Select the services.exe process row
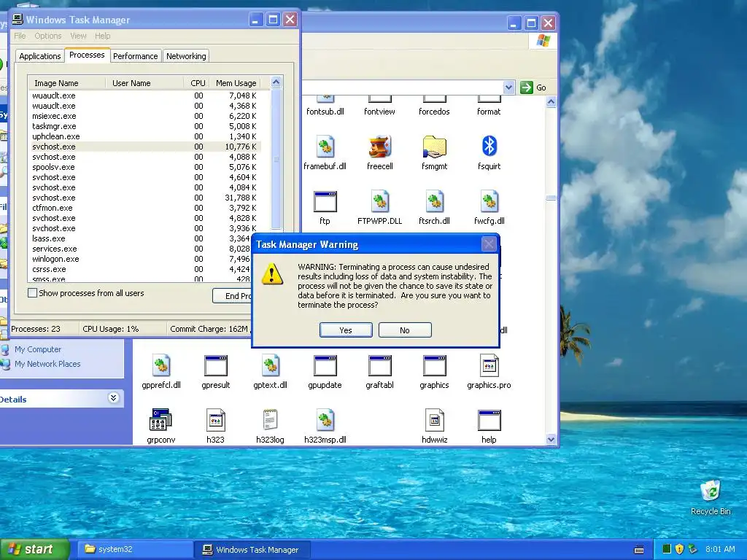747x560 pixels. click(141, 249)
